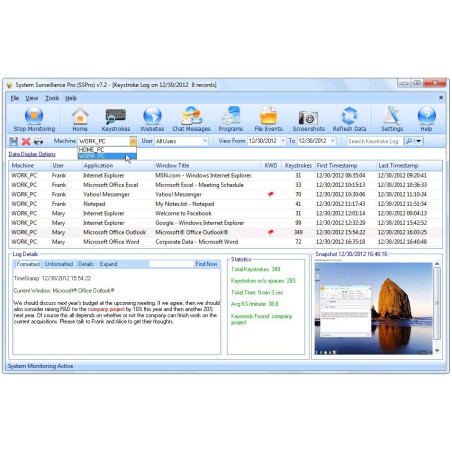Viewport: 452px width, 452px height.
Task: Click the blue Help question-mark icon
Action: [426, 119]
